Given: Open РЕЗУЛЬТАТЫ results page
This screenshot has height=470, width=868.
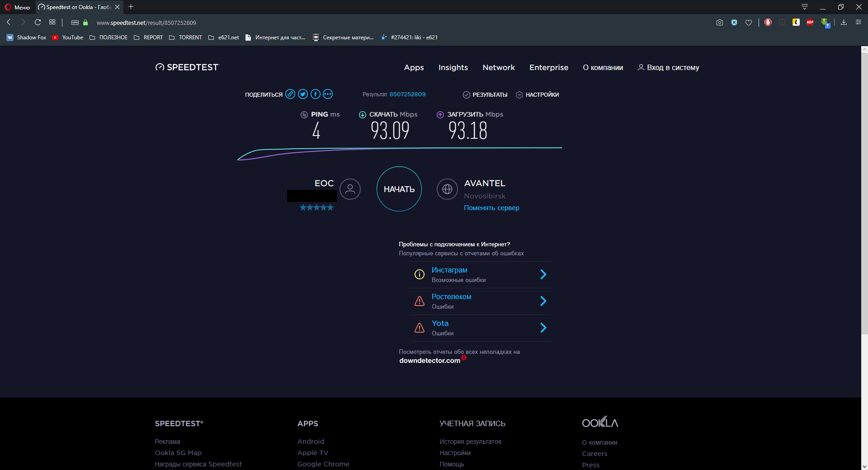Looking at the screenshot, I should (x=485, y=94).
